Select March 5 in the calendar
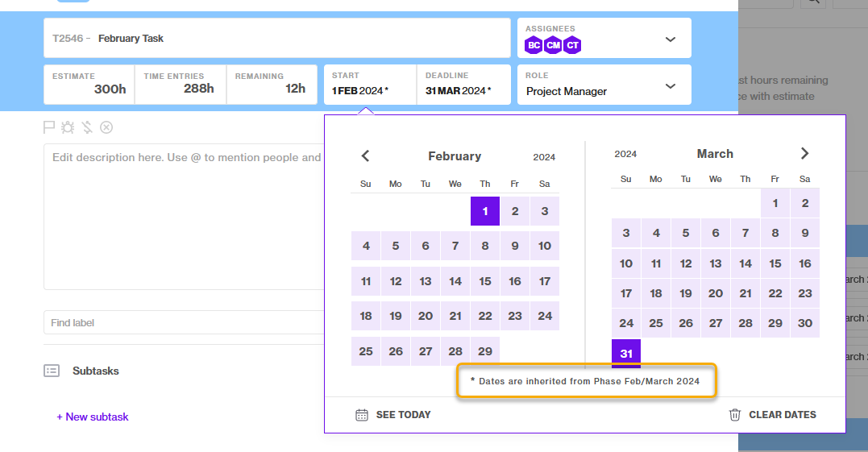 coord(686,233)
